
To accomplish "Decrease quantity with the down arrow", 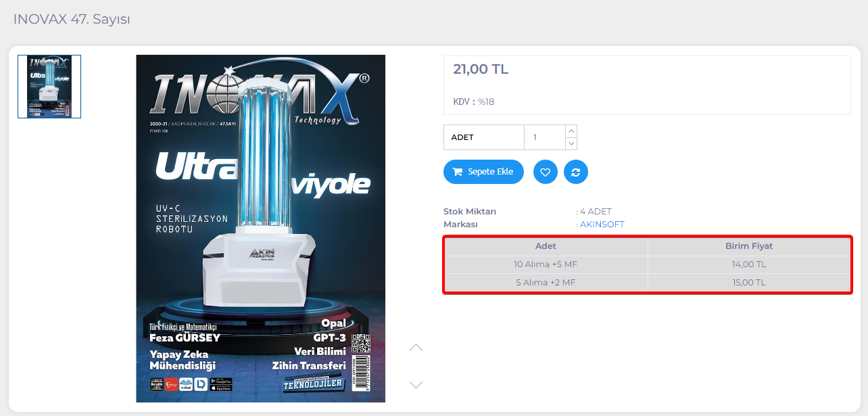I will pyautogui.click(x=571, y=143).
